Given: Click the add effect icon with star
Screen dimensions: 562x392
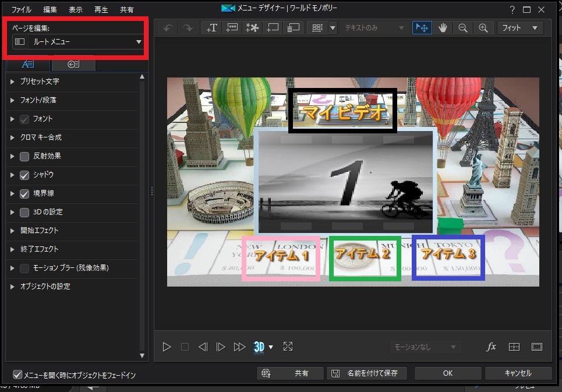Looking at the screenshot, I should point(252,28).
